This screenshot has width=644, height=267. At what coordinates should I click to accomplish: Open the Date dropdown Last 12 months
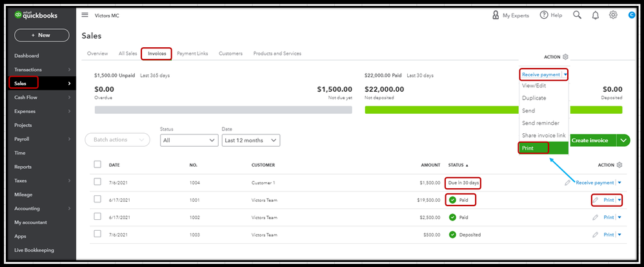tap(251, 140)
